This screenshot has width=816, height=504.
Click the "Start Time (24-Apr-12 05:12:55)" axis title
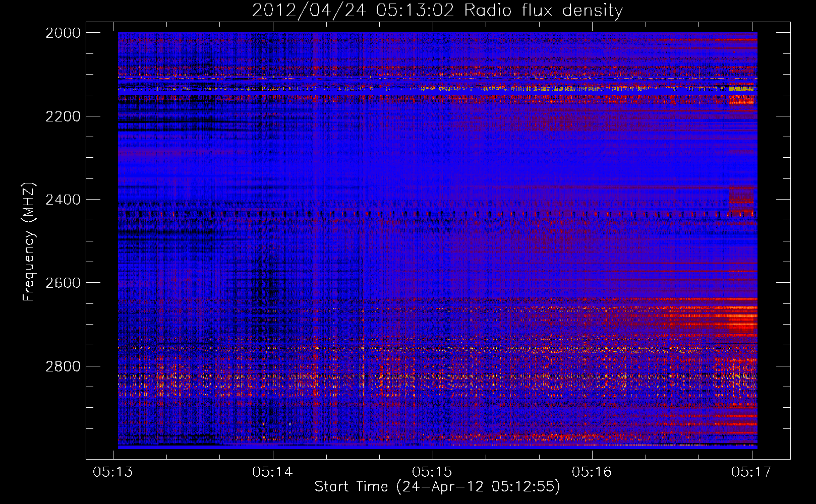coord(437,487)
